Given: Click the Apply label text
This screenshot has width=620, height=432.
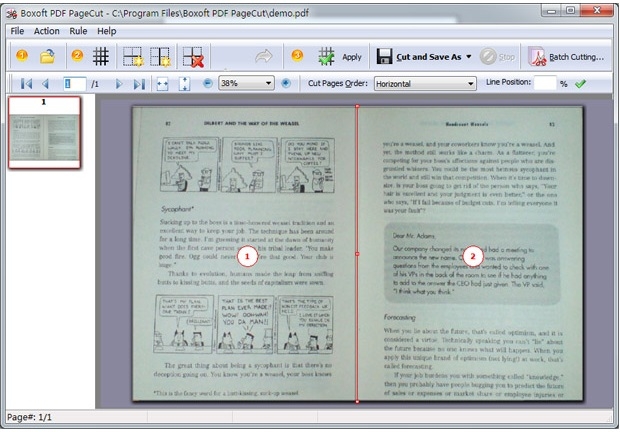Looking at the screenshot, I should (x=352, y=57).
